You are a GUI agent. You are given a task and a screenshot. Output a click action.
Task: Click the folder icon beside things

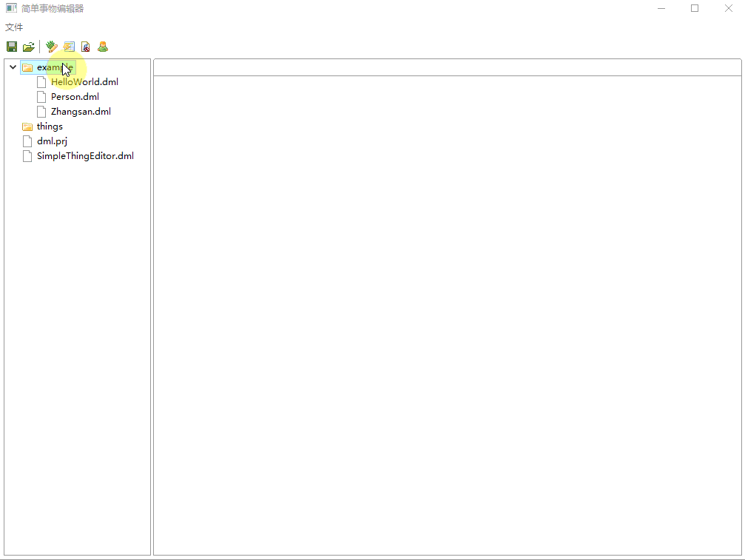(27, 126)
